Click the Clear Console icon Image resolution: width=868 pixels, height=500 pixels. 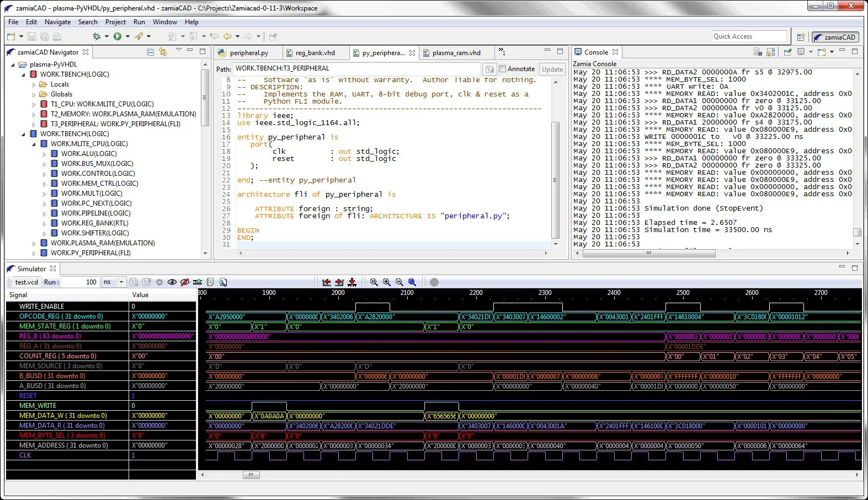[758, 52]
